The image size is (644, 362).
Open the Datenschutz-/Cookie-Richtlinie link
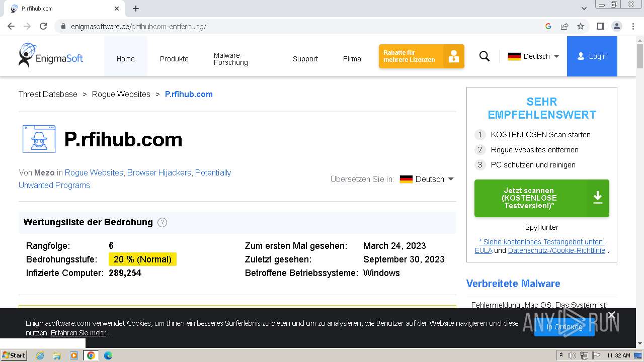coord(556,250)
